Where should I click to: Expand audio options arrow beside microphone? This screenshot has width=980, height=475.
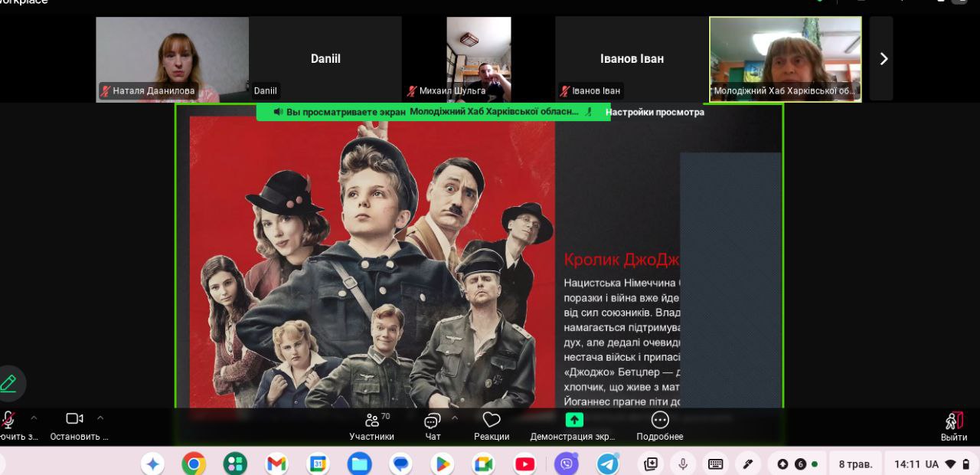click(x=34, y=418)
